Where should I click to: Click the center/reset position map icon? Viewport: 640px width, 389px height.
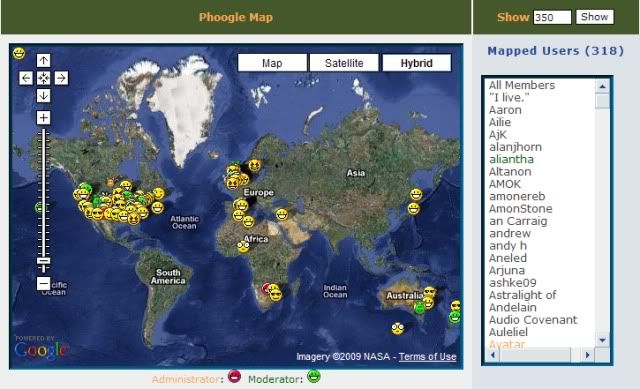tap(44, 78)
